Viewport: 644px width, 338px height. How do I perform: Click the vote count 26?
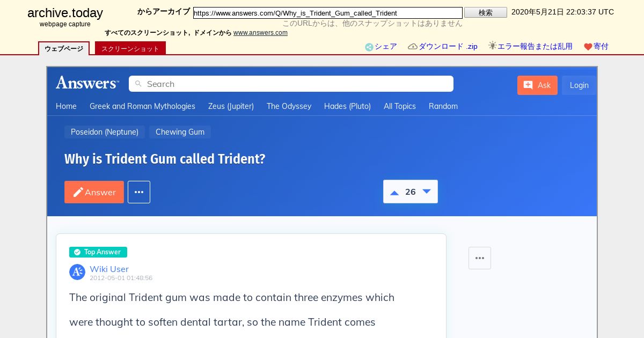(x=411, y=192)
